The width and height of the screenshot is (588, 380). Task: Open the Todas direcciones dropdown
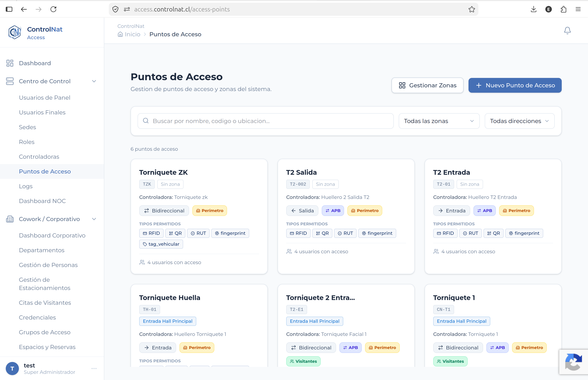pos(519,121)
